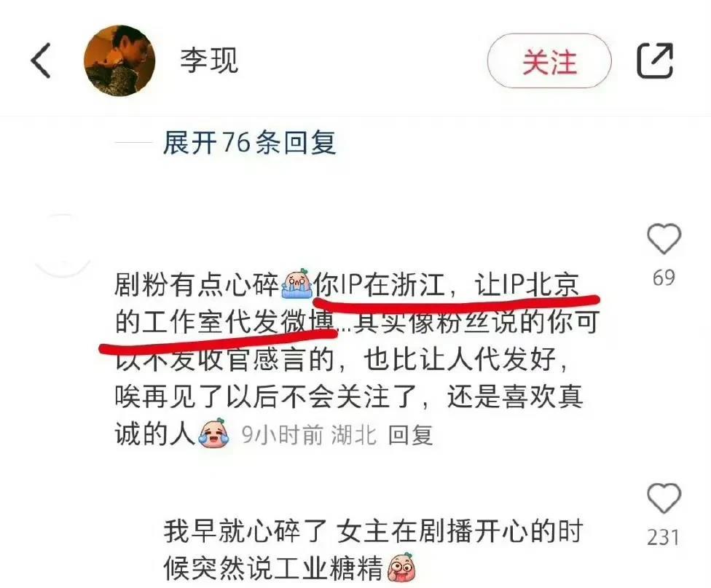Viewport: 711px width, 588px height.
Task: Go back using the left arrow icon
Action: tap(41, 60)
